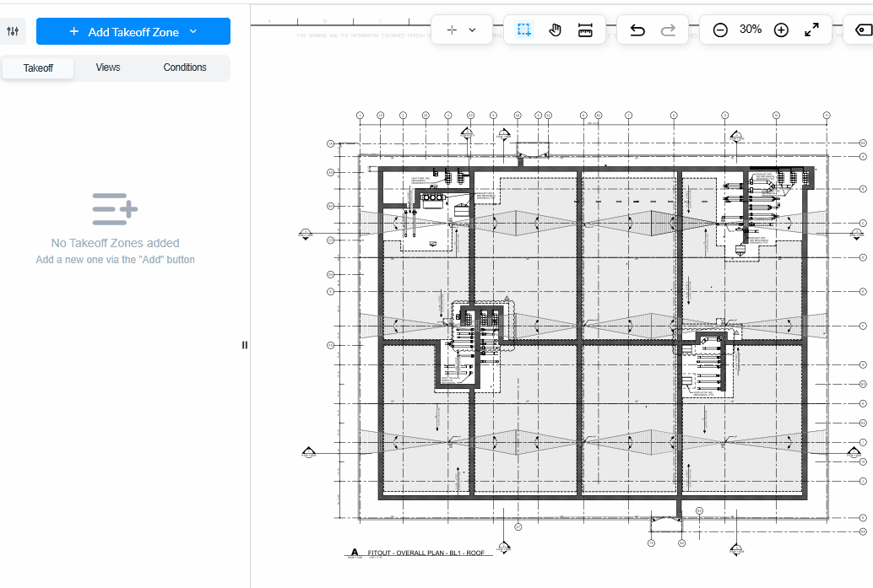Click the sidebar panel resize handle

[x=245, y=344]
